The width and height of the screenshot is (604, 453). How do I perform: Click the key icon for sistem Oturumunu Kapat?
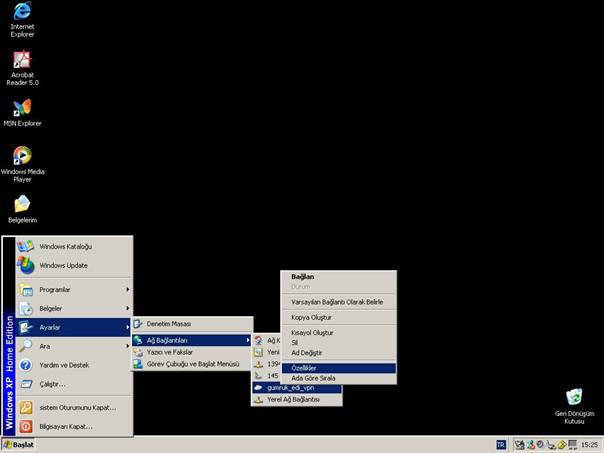(x=26, y=408)
